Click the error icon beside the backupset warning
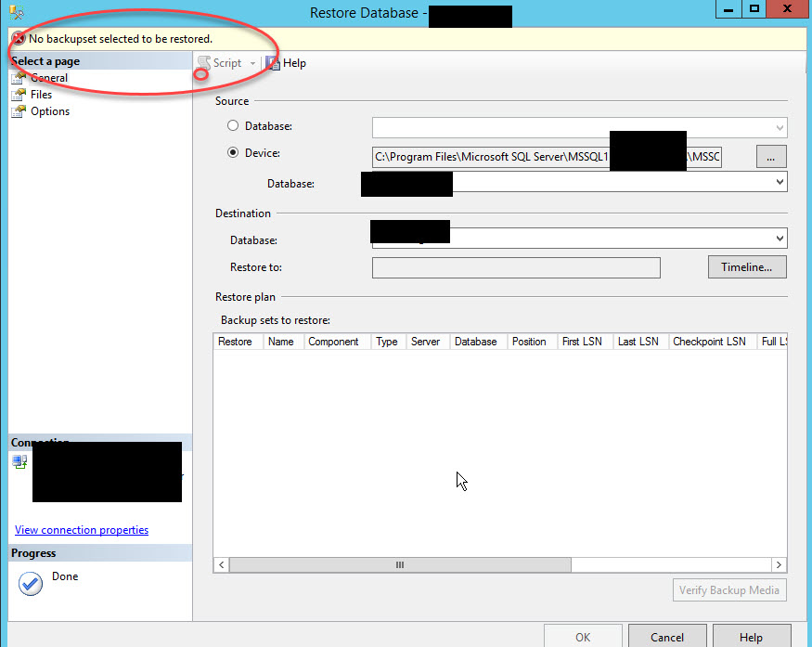The height and width of the screenshot is (647, 812). pos(20,39)
